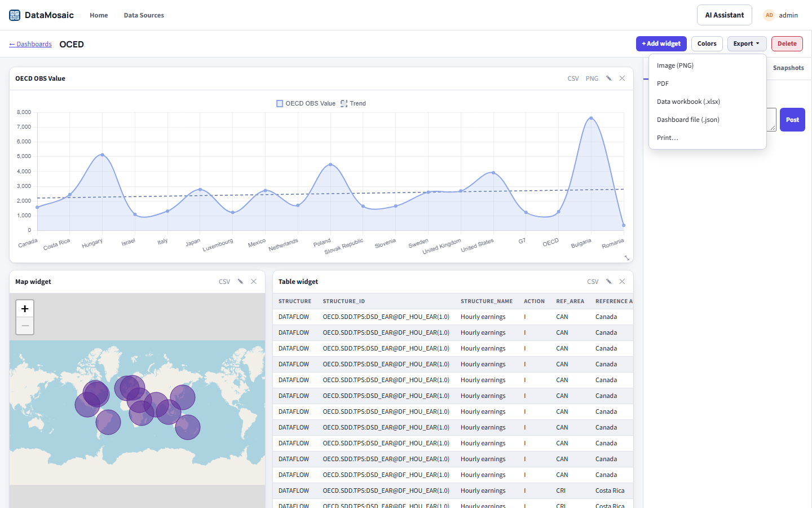812x508 pixels.
Task: Click the comment text area
Action: 771,120
